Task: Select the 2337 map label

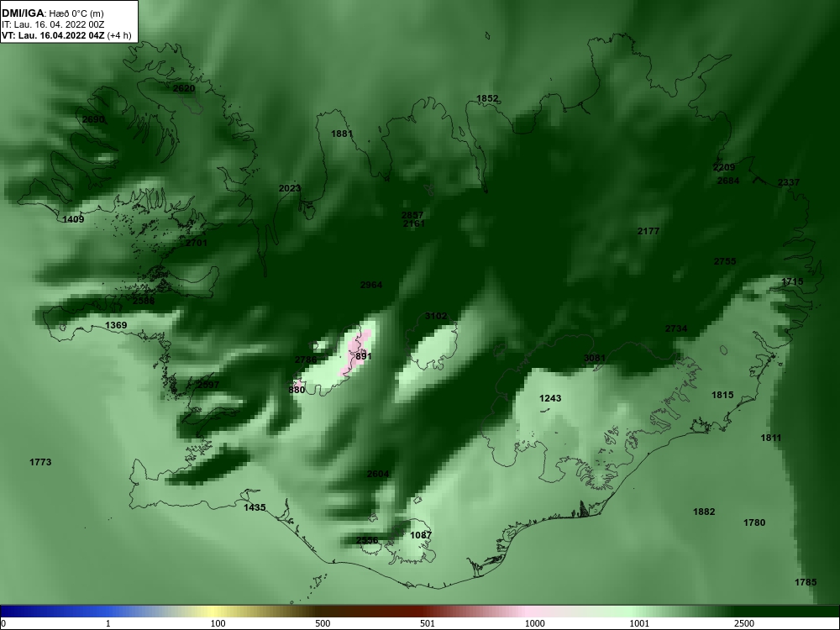Action: [789, 182]
